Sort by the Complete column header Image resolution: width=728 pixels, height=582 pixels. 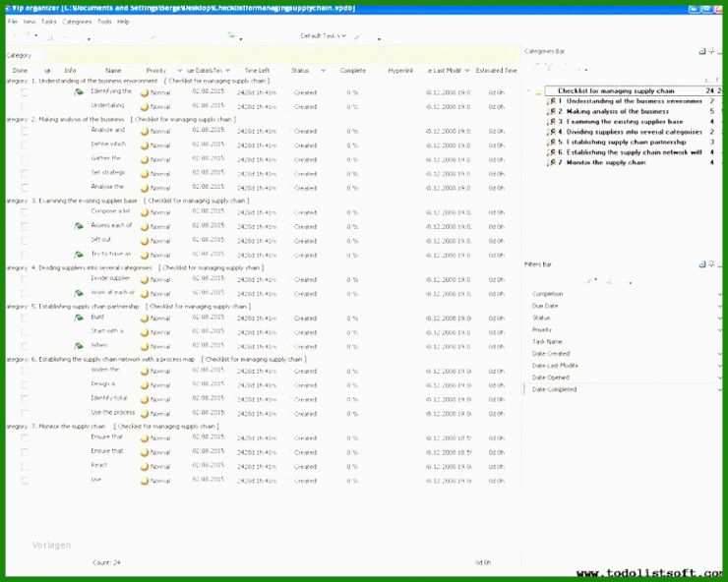tap(353, 71)
